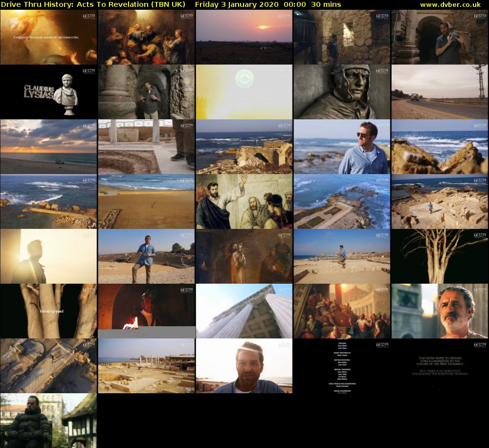
Task: Select the man walking through stone ruins interior thumbnail
Action: 342,37
